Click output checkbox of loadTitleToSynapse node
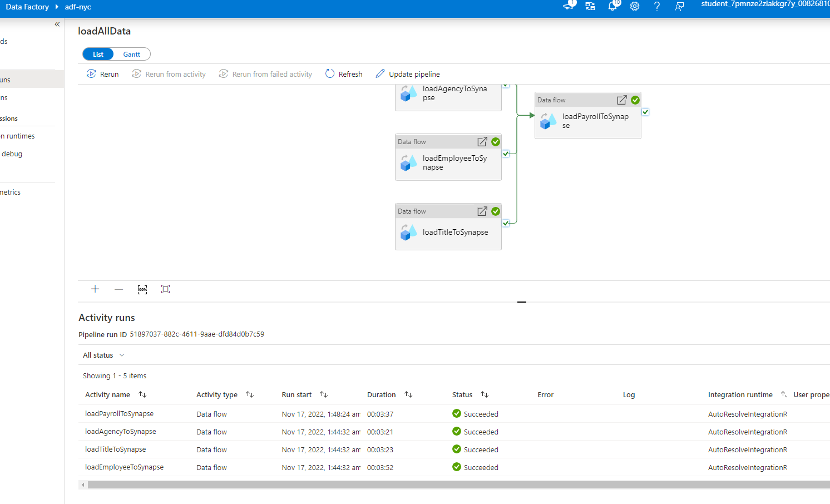 coord(506,223)
